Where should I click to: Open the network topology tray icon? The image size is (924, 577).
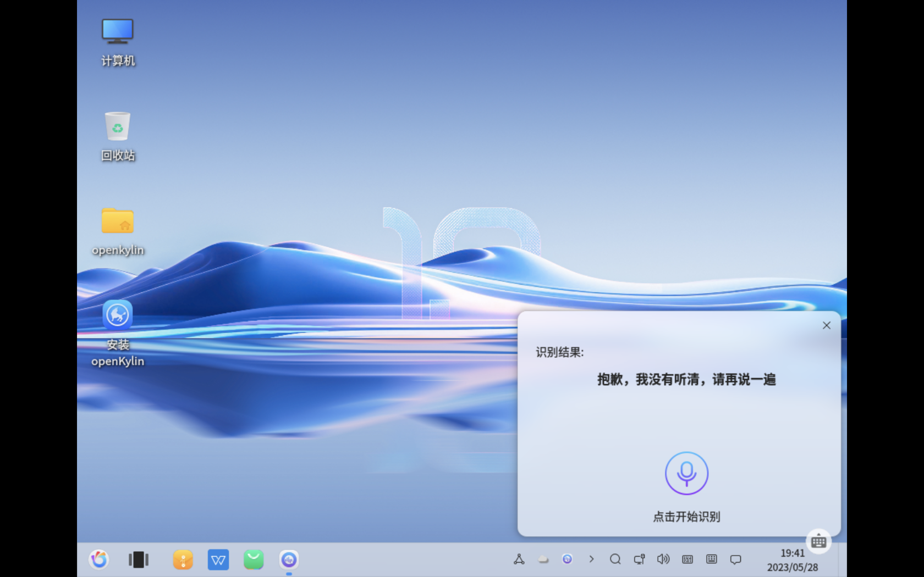[x=519, y=559]
